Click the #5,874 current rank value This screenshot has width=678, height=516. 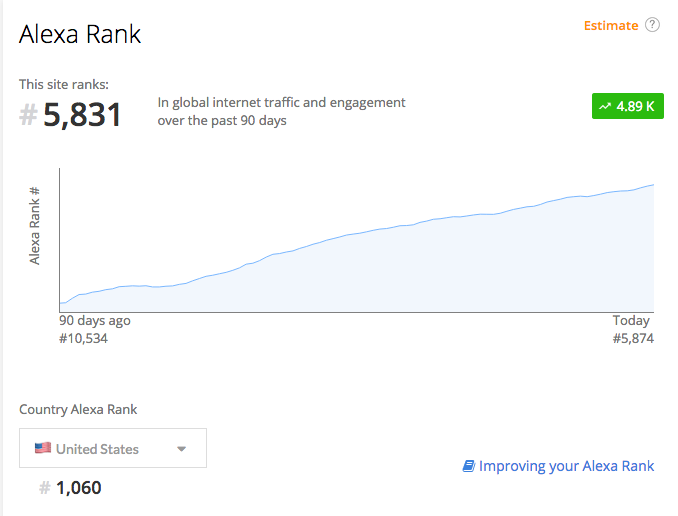(633, 338)
